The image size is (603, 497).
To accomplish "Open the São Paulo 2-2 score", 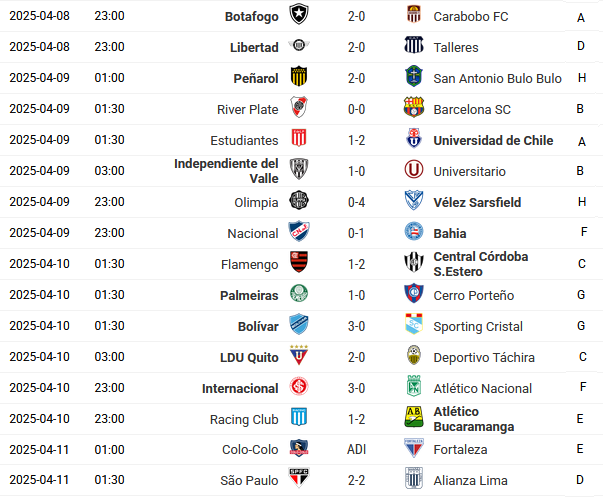I will click(x=356, y=480).
